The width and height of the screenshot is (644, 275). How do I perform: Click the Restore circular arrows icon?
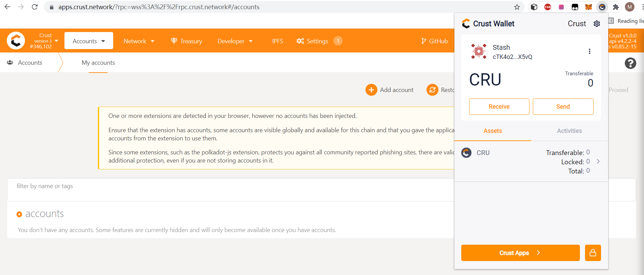(432, 90)
